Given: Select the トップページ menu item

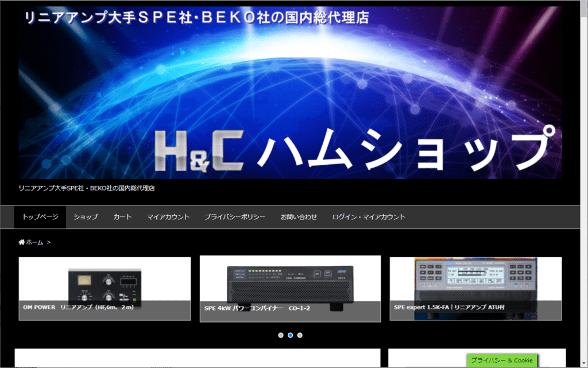Looking at the screenshot, I should click(40, 217).
